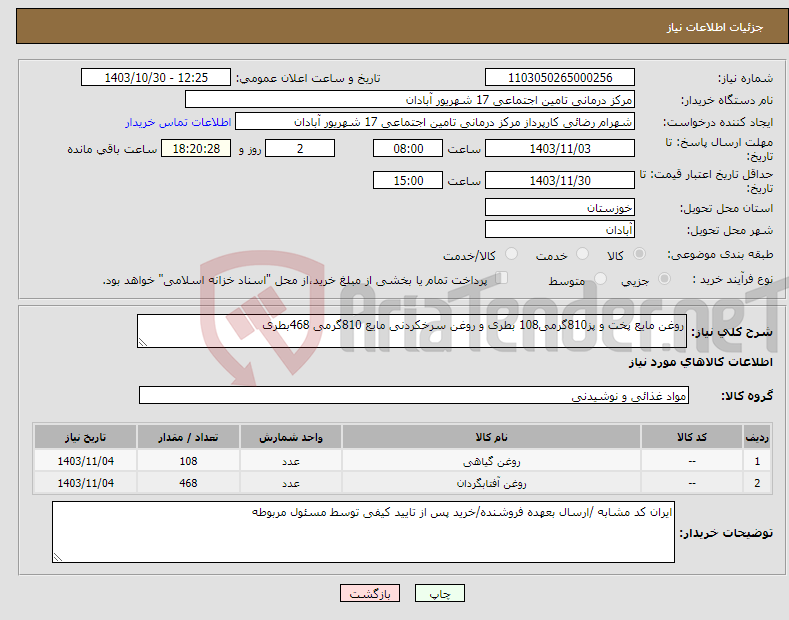The width and height of the screenshot is (789, 620).
Task: Click the quantity cell 468
Action: point(188,483)
